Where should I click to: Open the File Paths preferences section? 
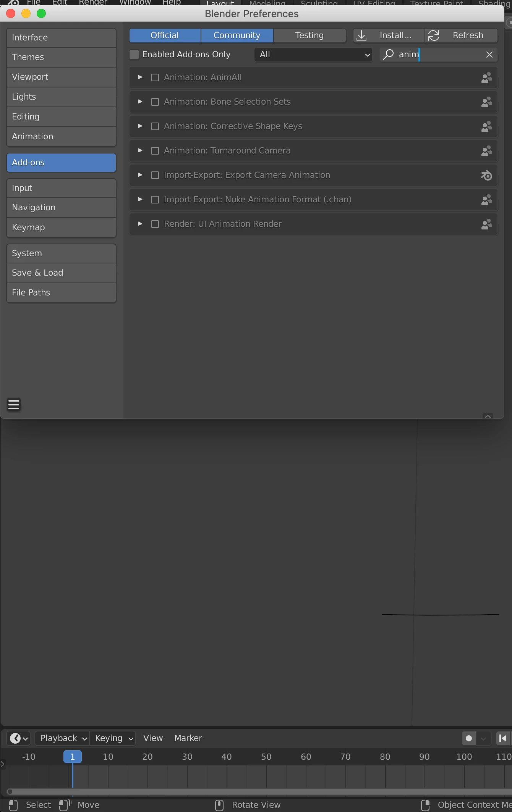(x=61, y=293)
